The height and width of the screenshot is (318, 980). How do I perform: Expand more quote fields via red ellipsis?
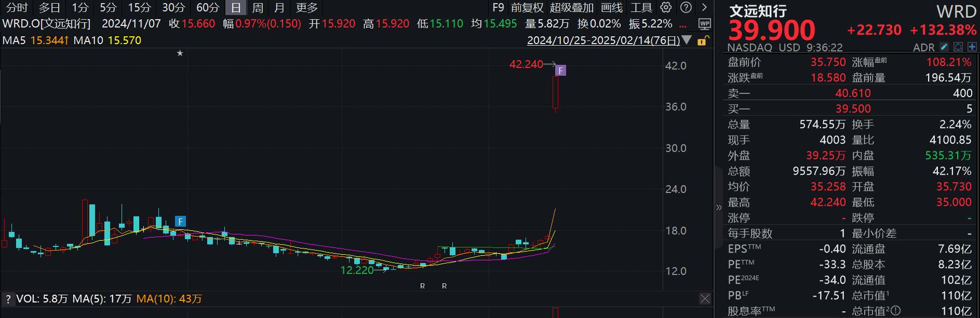(683, 25)
